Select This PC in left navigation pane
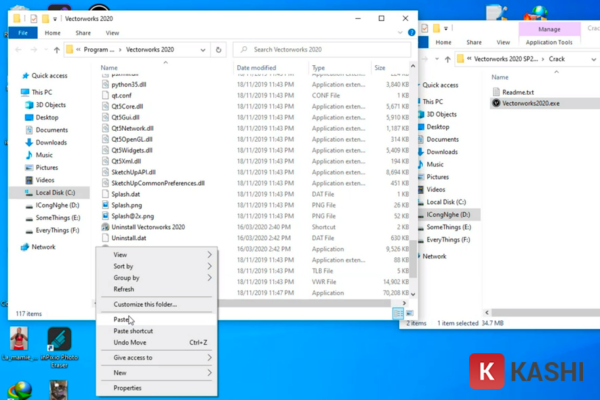This screenshot has width=600, height=400. tap(42, 92)
